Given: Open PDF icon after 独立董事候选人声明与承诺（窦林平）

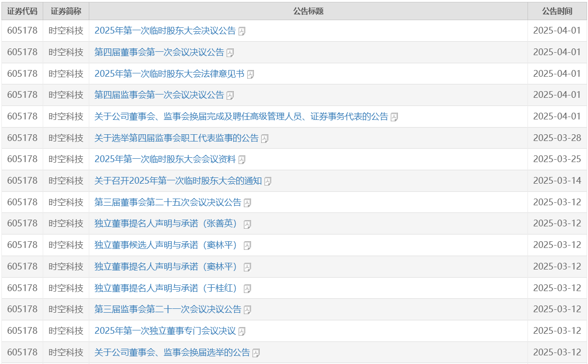Looking at the screenshot, I should pos(247,246).
